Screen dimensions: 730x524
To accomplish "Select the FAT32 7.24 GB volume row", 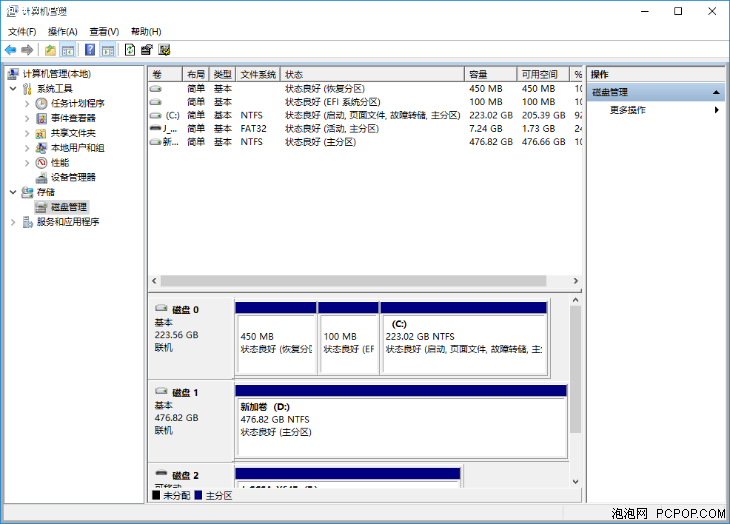I will click(x=365, y=128).
